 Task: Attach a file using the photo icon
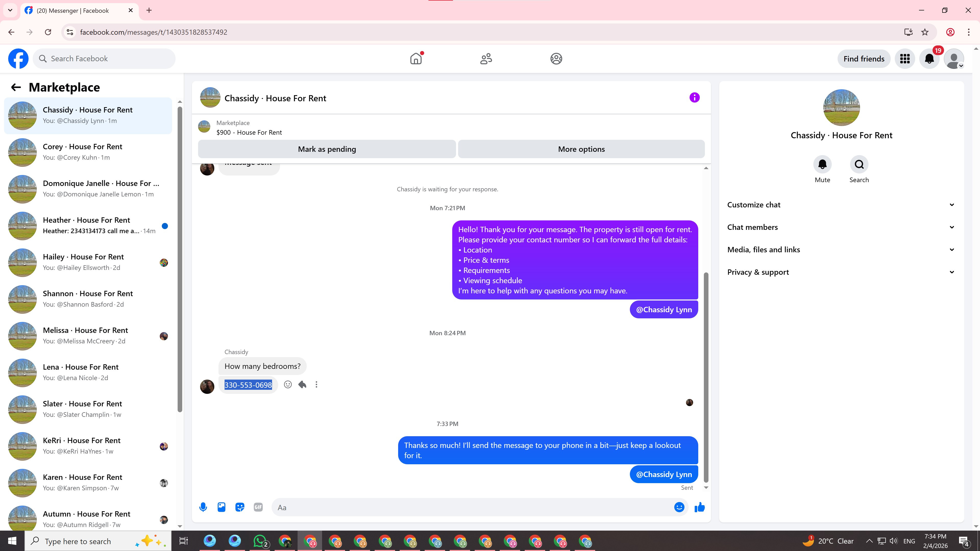tap(222, 507)
